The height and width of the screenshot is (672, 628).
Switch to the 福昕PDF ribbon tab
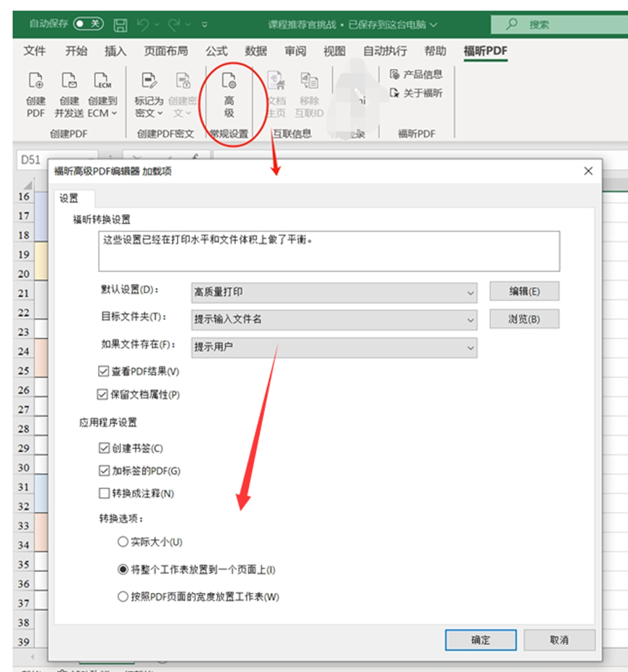click(486, 51)
